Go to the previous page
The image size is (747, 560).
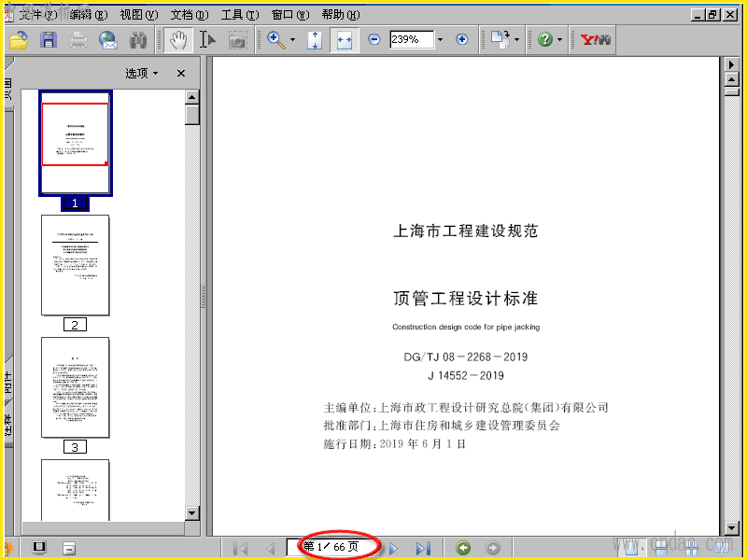pyautogui.click(x=270, y=548)
